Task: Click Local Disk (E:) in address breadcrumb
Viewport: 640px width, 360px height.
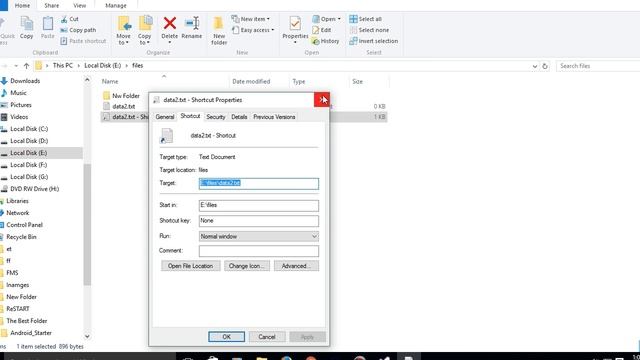Action: coord(102,65)
